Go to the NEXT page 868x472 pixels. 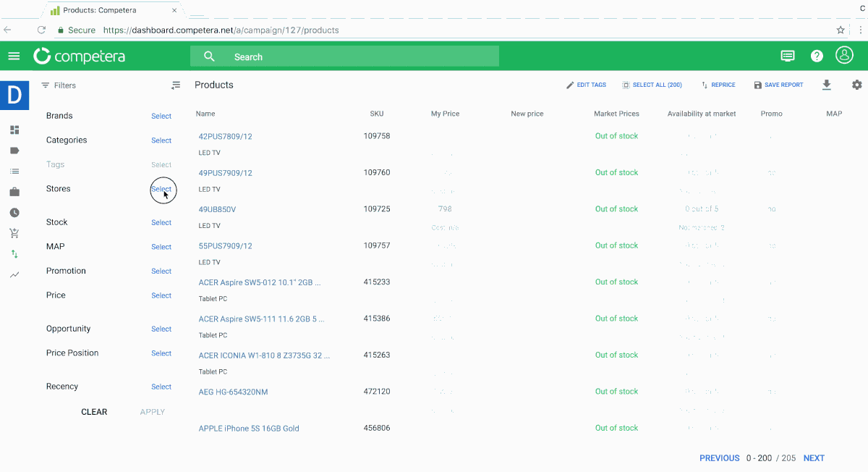pos(814,458)
